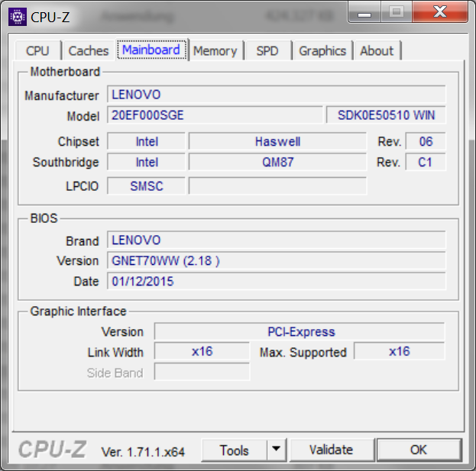
Task: Click the Manufacturer field showing LENOVO
Action: click(x=277, y=95)
